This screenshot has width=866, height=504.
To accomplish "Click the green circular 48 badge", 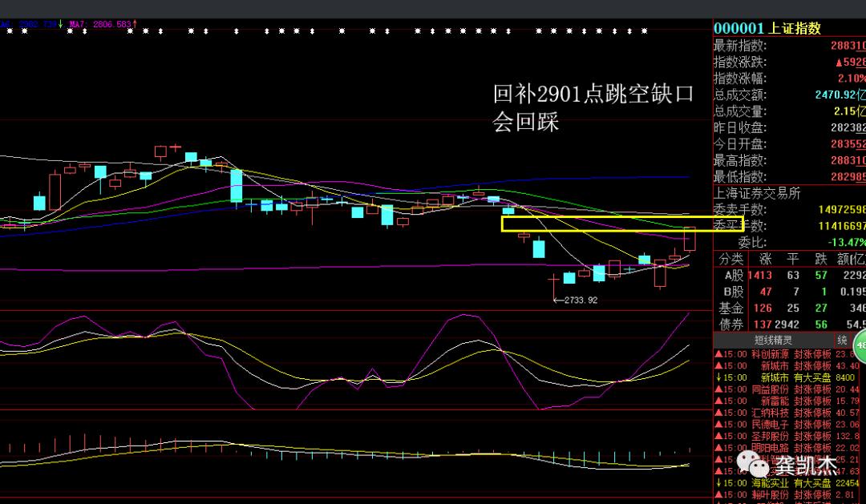I will point(861,346).
